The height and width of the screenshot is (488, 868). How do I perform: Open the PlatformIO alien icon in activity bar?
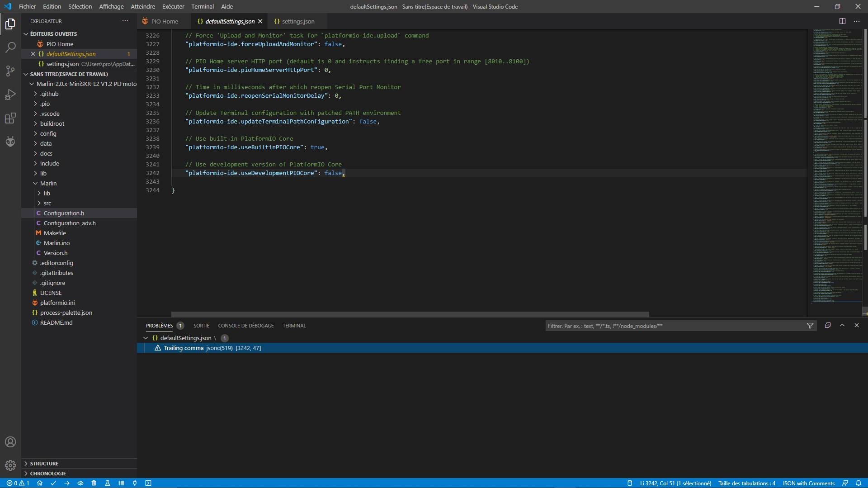(x=10, y=142)
